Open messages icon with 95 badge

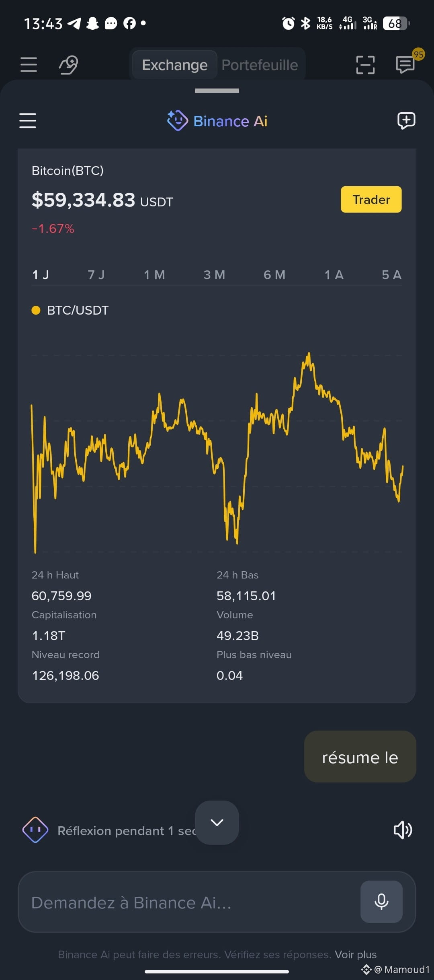coord(406,64)
